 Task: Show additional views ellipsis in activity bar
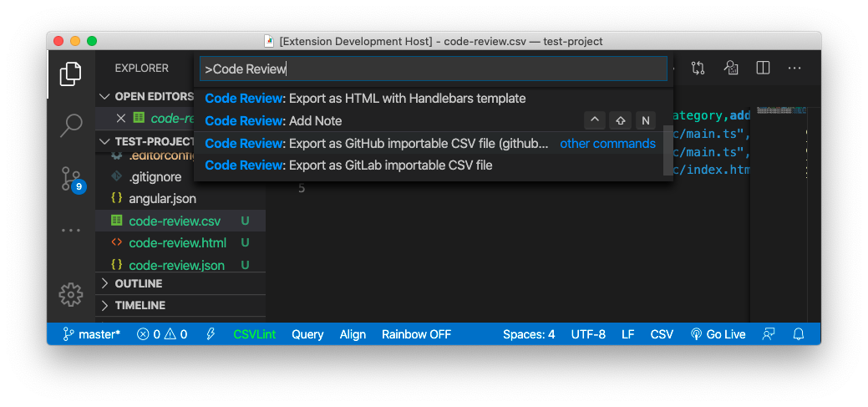(71, 230)
